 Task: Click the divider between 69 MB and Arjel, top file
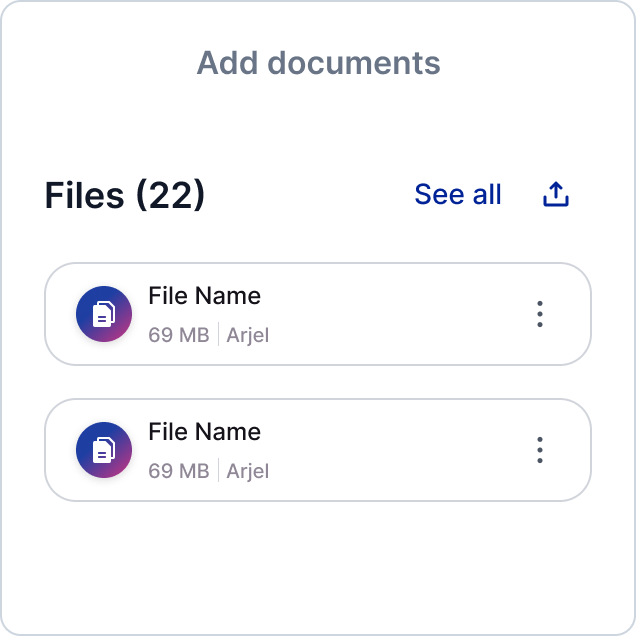pos(218,335)
